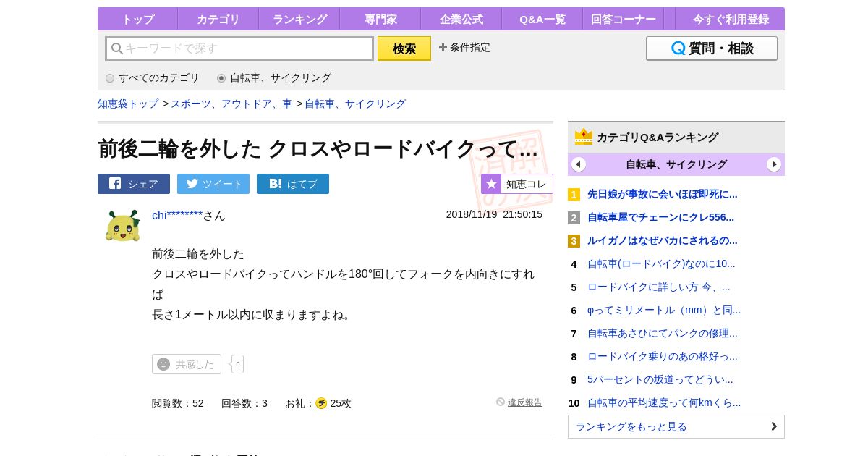Open rank 4: 自転車(ロードバイク)なのに10...

coord(661,263)
